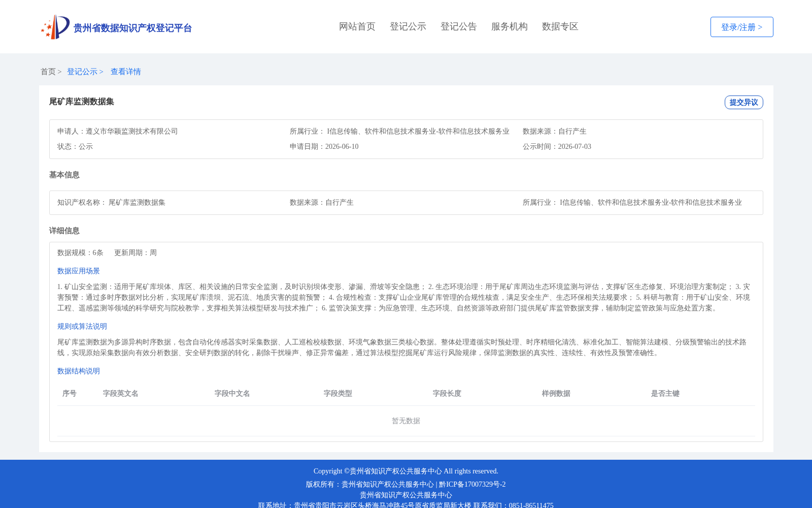Click 状态：公示 text
This screenshot has width=812, height=508.
75,146
